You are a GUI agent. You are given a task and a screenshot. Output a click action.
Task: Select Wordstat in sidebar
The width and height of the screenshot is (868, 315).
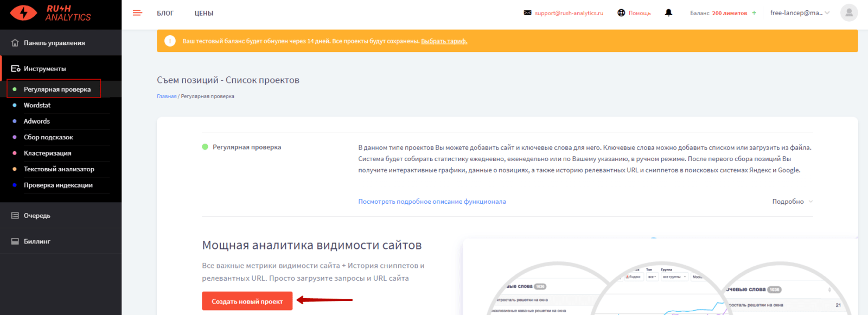(x=37, y=105)
